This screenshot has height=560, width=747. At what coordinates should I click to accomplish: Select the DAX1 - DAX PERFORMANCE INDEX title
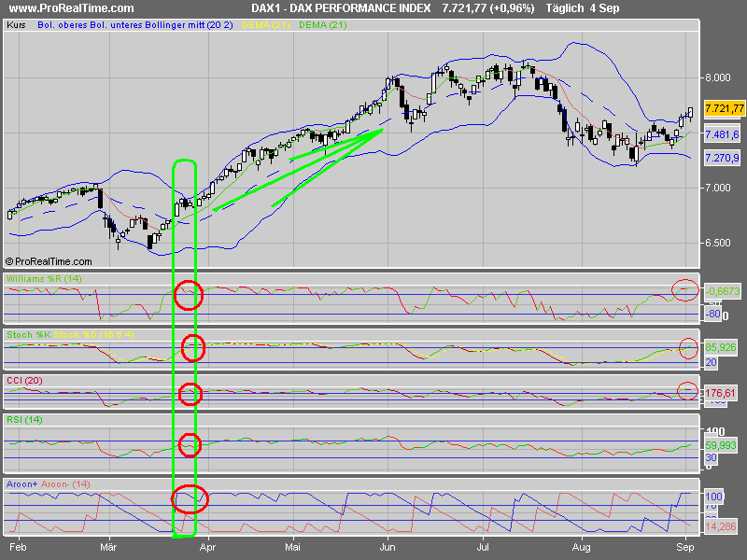(341, 8)
